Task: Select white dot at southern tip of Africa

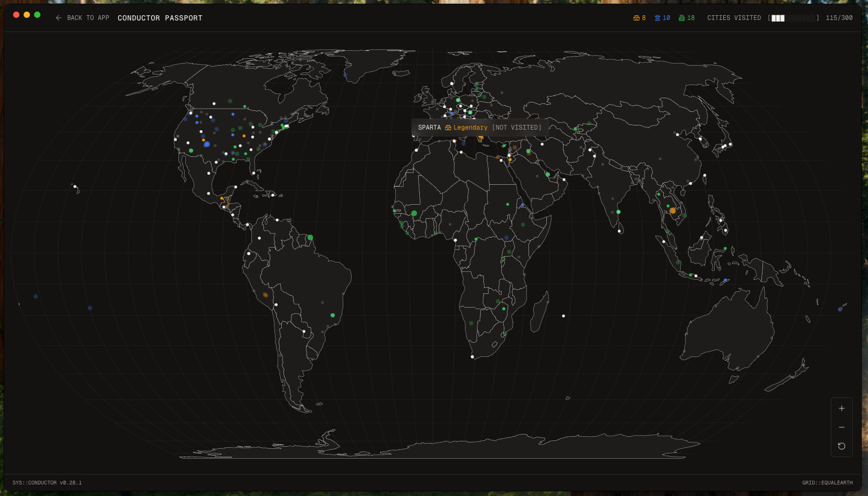Action: 472,357
